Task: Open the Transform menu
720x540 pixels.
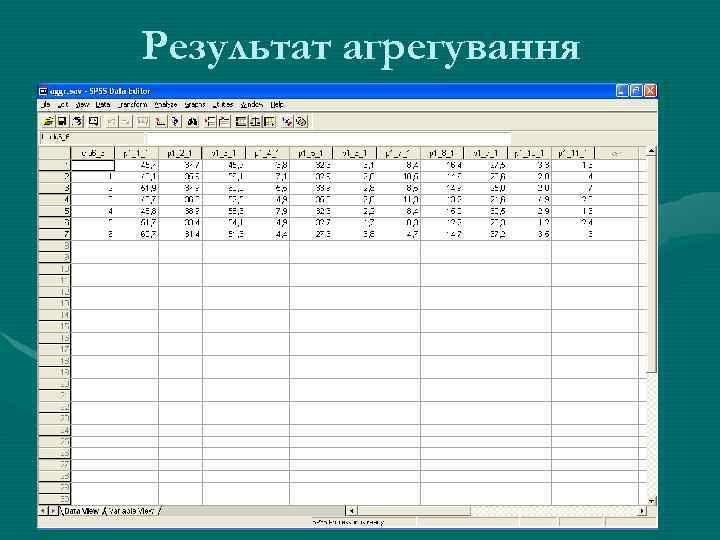Action: 132,105
